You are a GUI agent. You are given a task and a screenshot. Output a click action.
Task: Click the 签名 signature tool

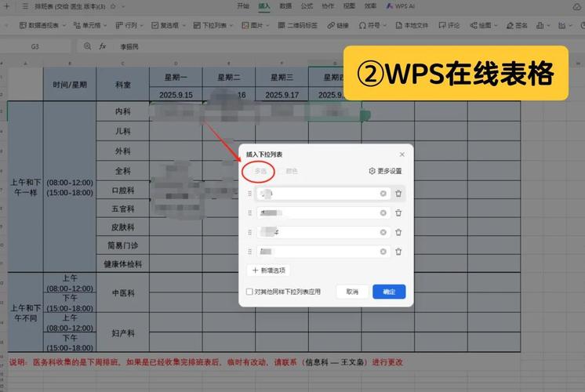[517, 25]
